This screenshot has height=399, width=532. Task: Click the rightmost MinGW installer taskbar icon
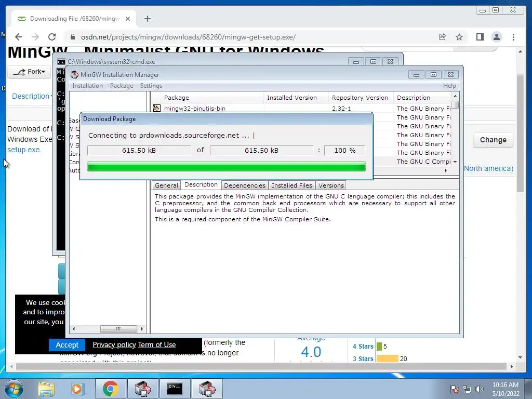207,389
